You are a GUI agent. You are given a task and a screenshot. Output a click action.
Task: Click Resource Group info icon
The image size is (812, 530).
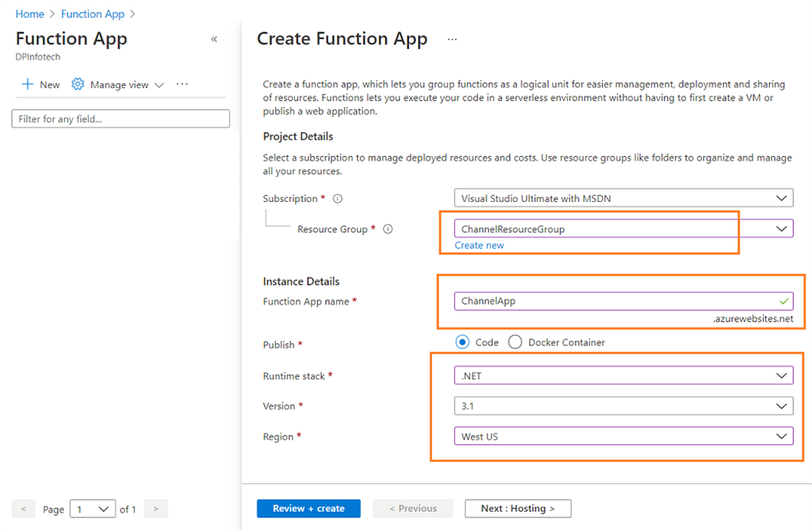click(x=388, y=230)
